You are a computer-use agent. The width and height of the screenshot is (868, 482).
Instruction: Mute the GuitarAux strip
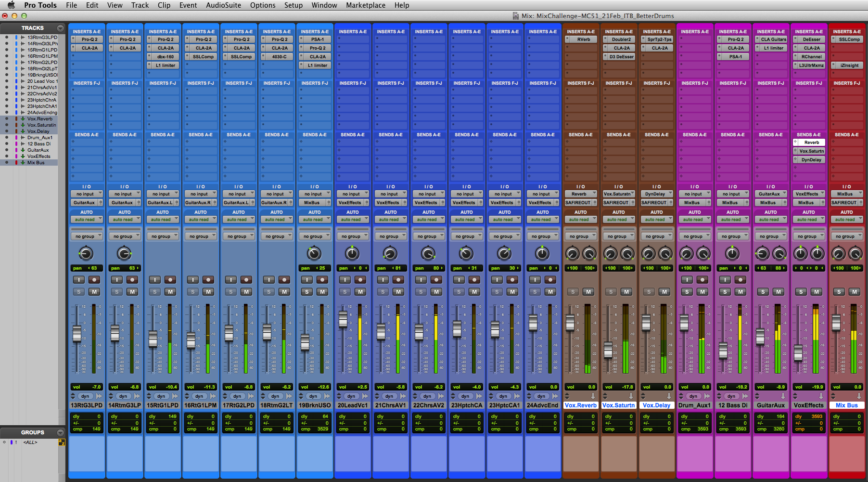(x=779, y=292)
